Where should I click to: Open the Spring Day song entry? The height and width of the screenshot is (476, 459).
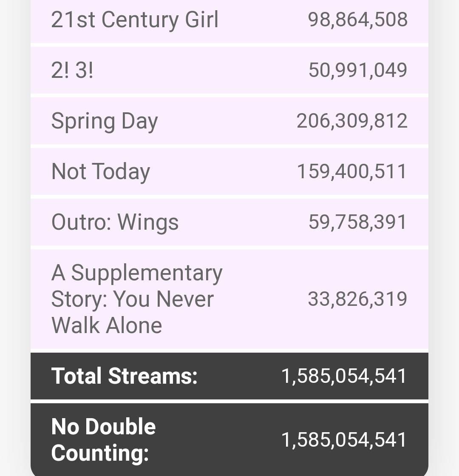[x=104, y=121]
